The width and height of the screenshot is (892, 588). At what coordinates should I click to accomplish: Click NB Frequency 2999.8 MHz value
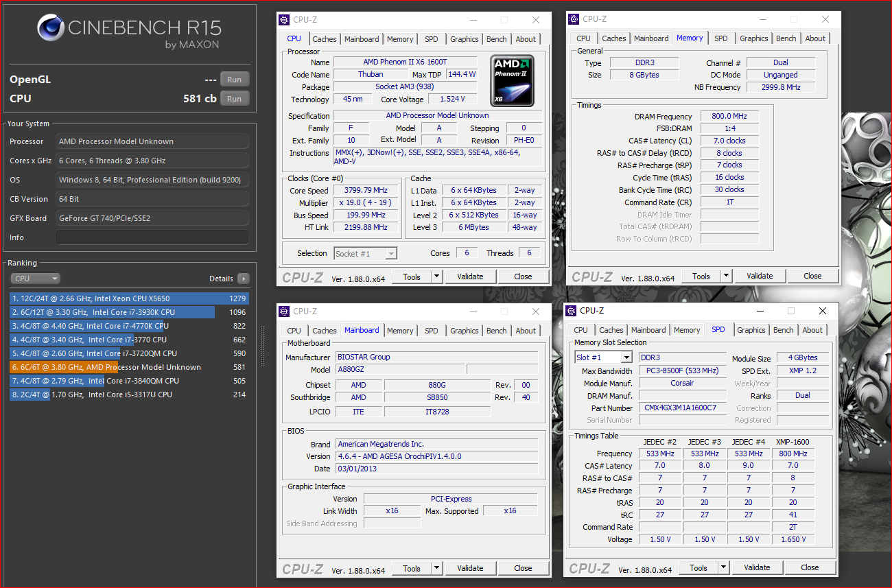[780, 87]
